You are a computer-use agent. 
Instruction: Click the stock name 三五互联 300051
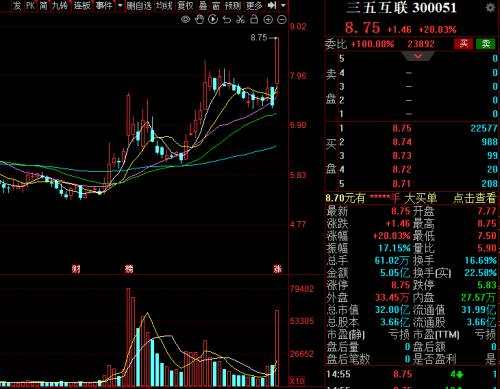pos(401,8)
